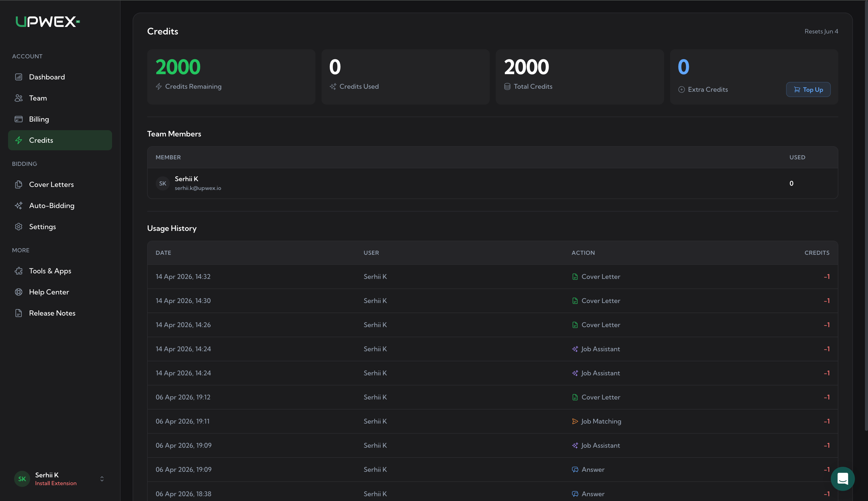Click the Cover Letters documents icon
868x501 pixels.
click(x=19, y=184)
